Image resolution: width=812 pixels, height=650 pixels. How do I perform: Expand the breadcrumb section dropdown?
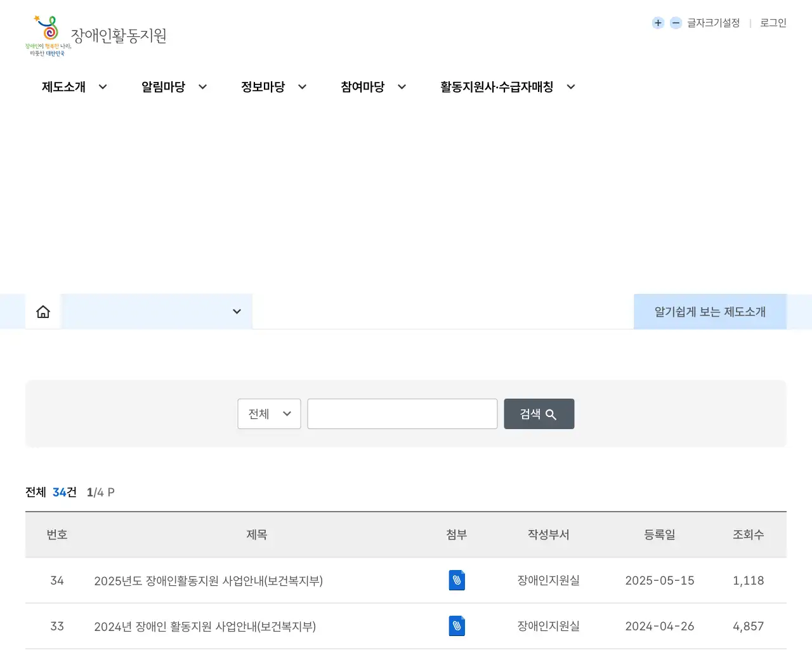236,311
